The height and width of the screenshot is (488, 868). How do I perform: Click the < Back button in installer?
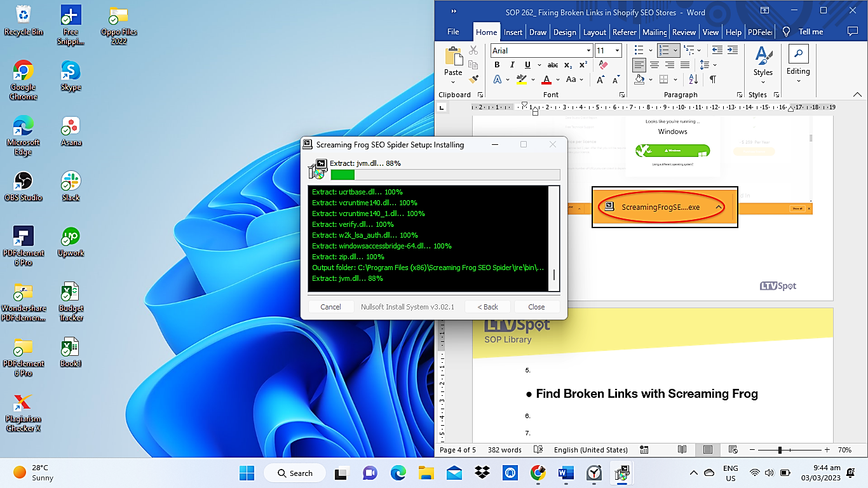tap(488, 306)
